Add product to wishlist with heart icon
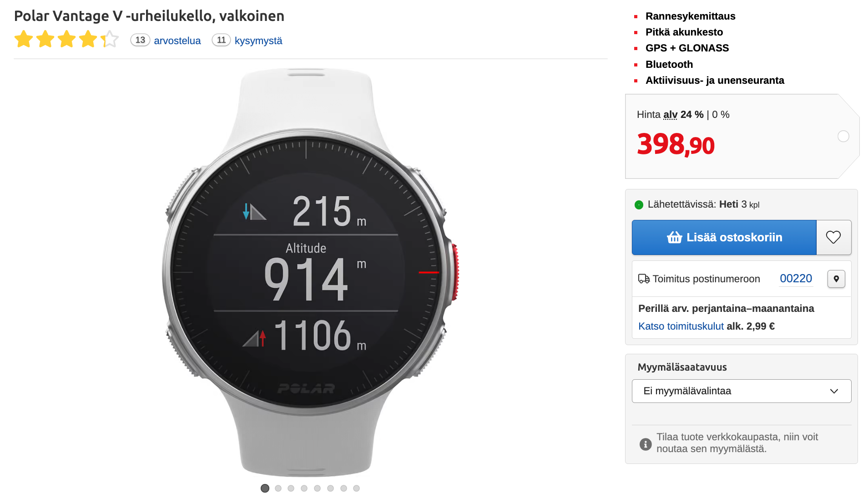Screen dimensions: 868x494 (x=833, y=237)
